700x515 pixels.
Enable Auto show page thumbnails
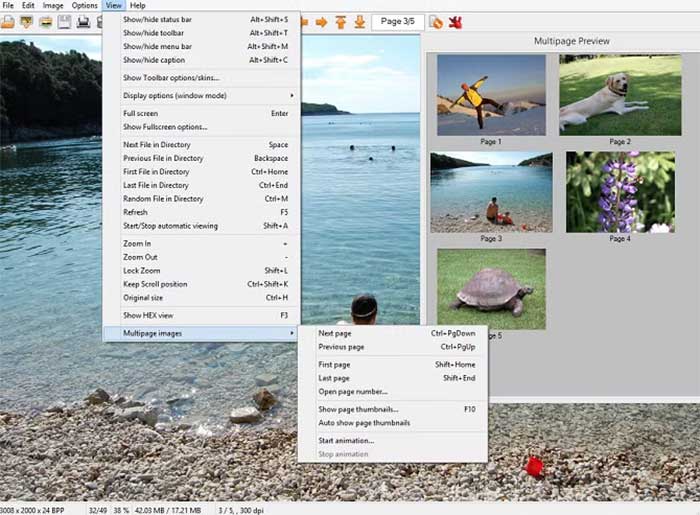(364, 423)
